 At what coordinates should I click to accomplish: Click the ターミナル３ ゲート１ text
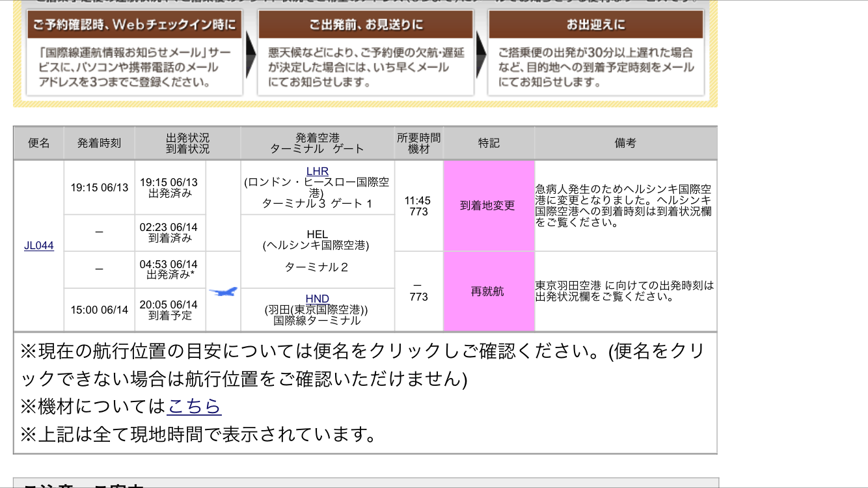pos(318,204)
